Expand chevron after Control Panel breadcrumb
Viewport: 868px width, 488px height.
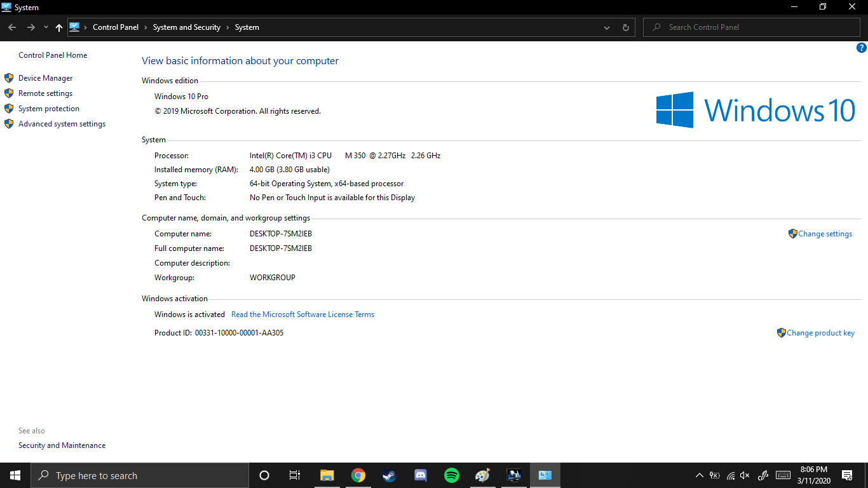(146, 27)
